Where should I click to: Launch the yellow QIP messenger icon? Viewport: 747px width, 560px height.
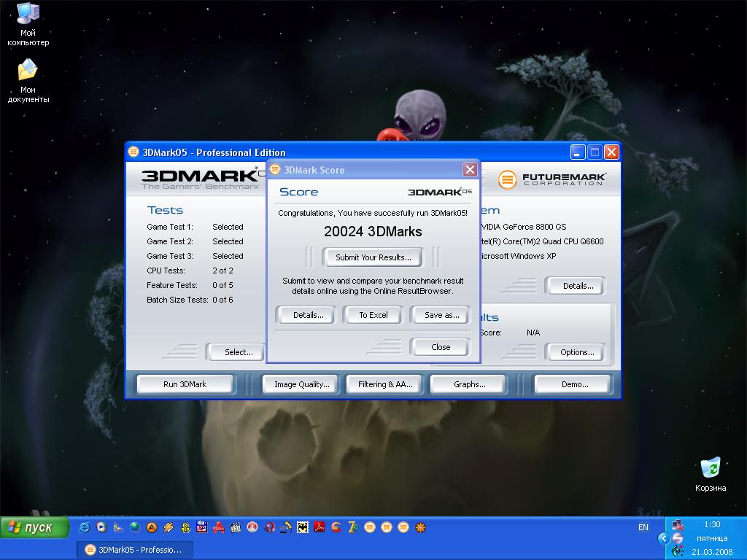tap(185, 527)
